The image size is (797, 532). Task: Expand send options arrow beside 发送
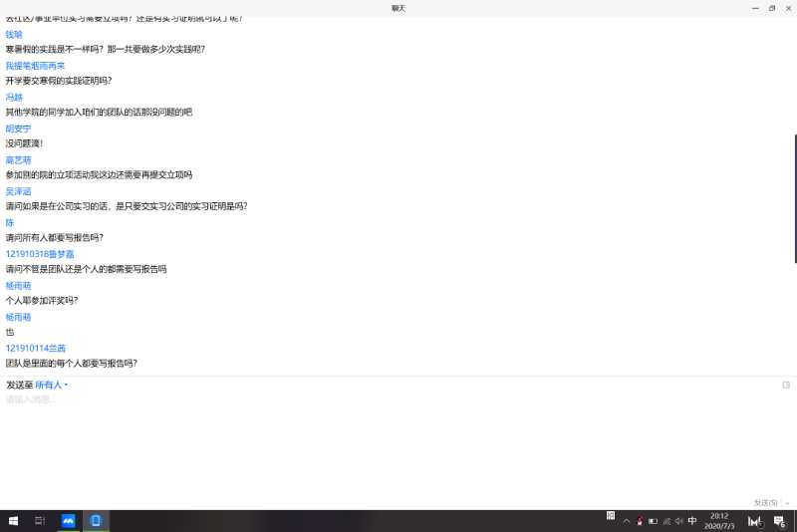787,503
